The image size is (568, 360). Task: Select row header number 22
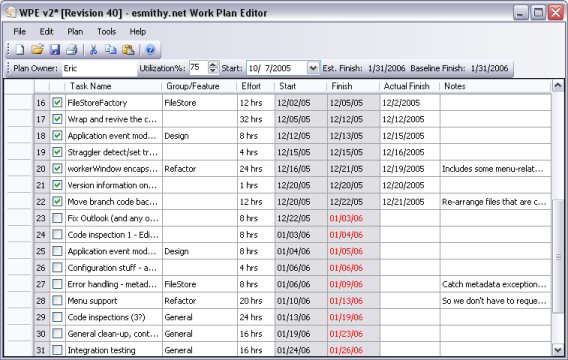[x=41, y=202]
